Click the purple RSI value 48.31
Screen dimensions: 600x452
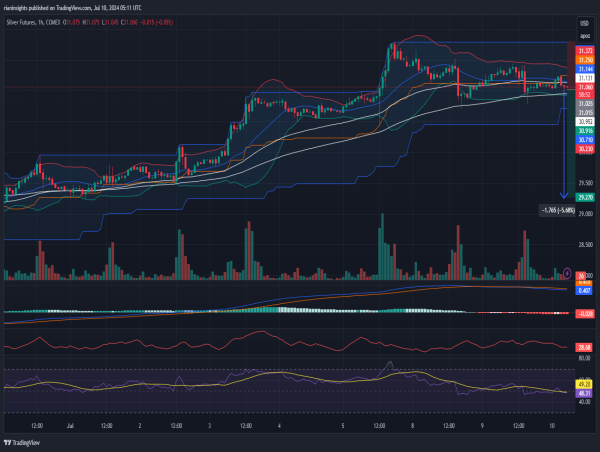click(x=584, y=393)
